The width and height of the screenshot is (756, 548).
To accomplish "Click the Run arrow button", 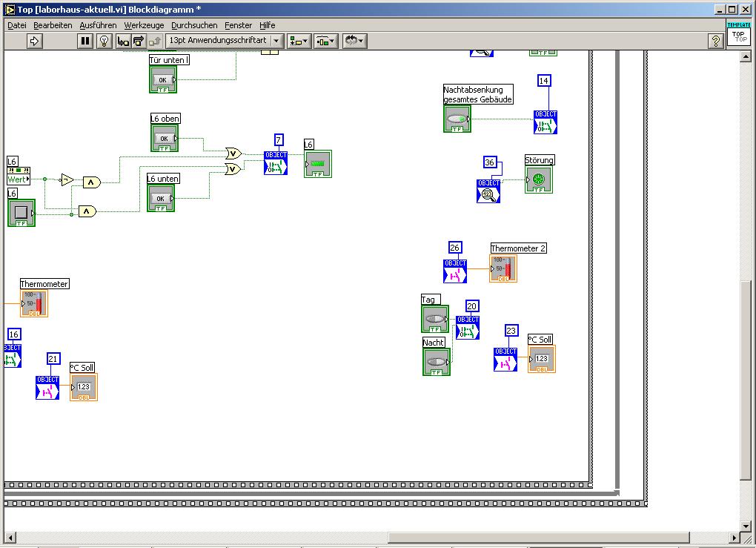I will point(34,41).
